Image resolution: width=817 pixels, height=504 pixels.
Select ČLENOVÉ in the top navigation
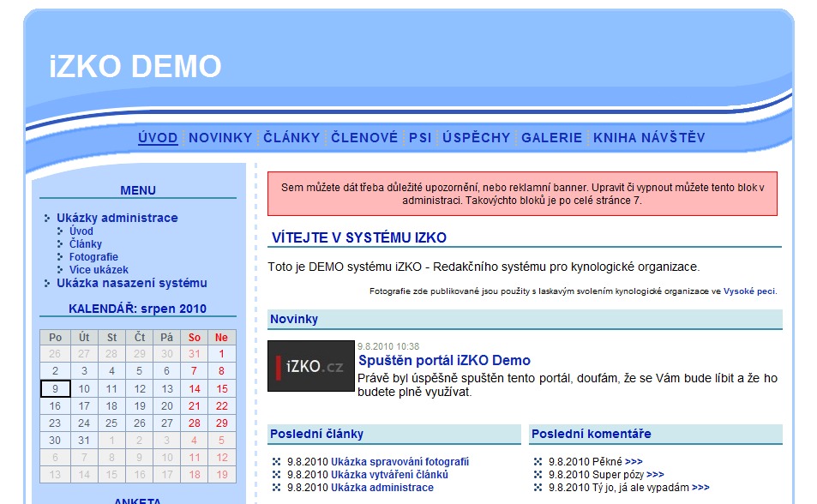pyautogui.click(x=364, y=138)
